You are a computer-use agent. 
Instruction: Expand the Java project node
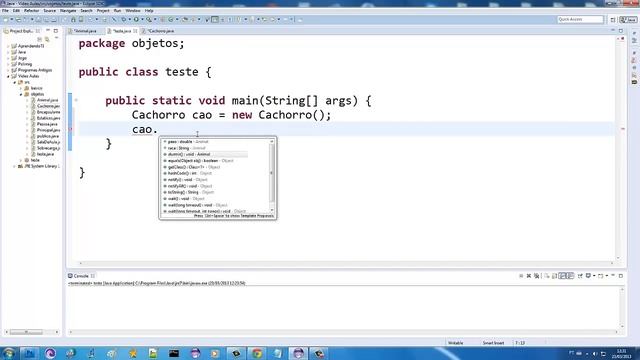(x=8, y=52)
